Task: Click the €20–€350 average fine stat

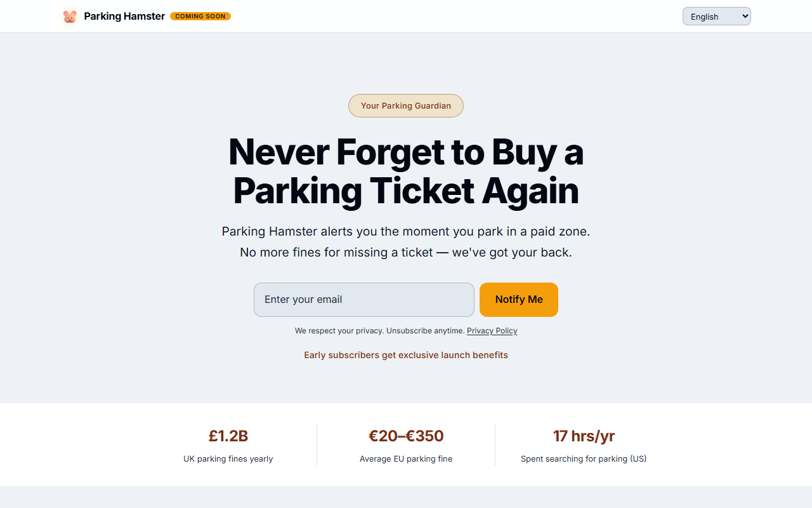Action: pyautogui.click(x=406, y=436)
